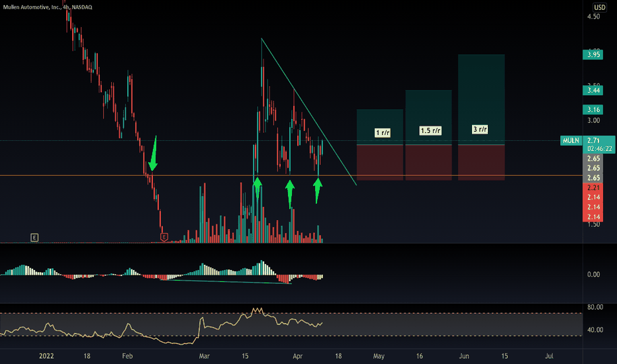Click the 1.50 price axis value
The image size is (617, 364).
(593, 224)
